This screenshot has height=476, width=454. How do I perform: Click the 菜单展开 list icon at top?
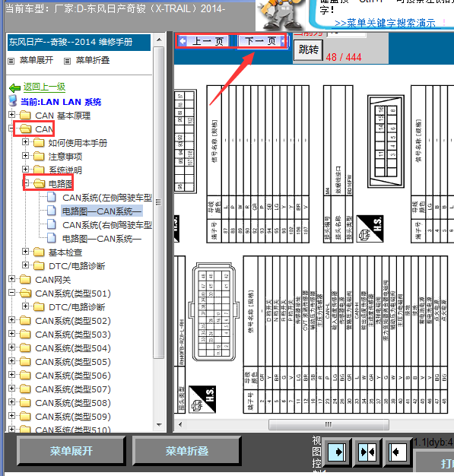coord(11,61)
